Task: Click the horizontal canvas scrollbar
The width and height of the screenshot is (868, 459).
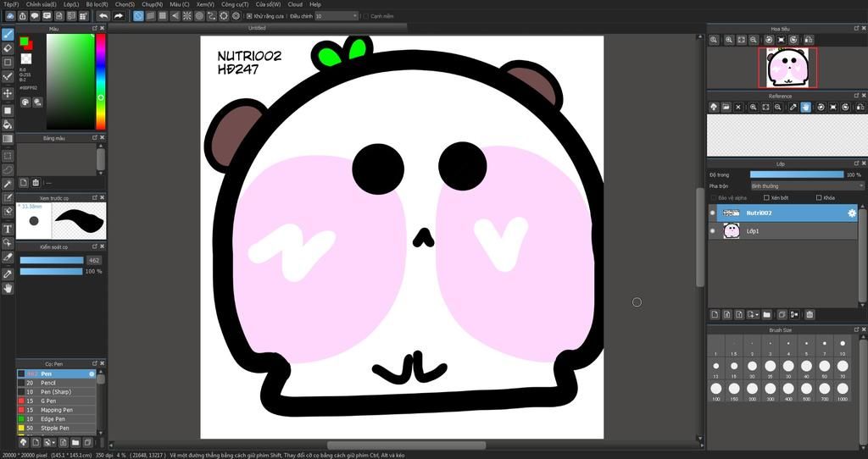Action: click(x=406, y=445)
